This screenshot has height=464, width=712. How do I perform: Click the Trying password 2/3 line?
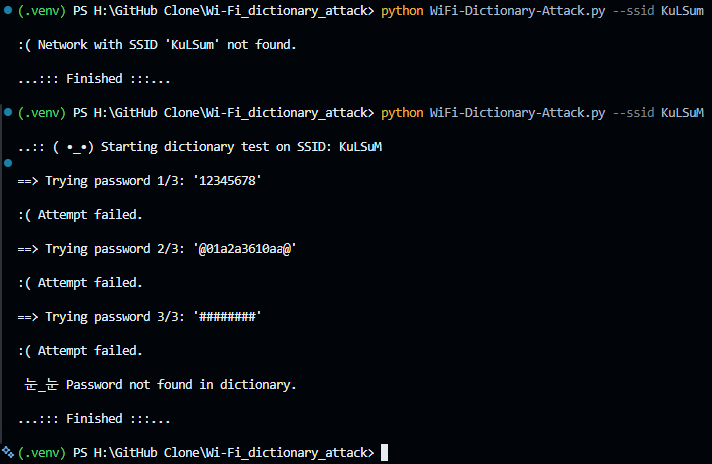(157, 249)
